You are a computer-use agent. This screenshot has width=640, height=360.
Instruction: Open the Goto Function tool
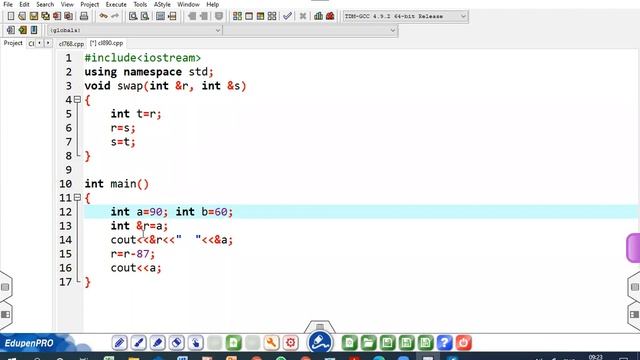click(160, 16)
